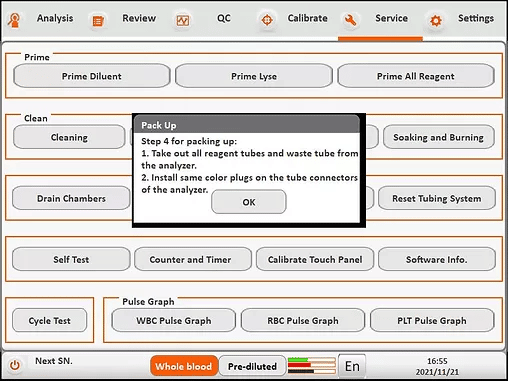This screenshot has width=508, height=381.
Task: Open the Review tab
Action: coord(139,18)
